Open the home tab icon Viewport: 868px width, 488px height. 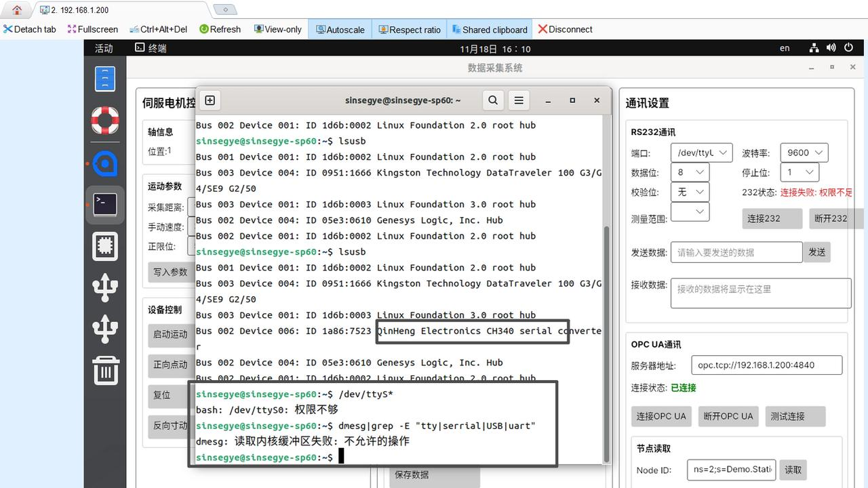click(x=17, y=10)
